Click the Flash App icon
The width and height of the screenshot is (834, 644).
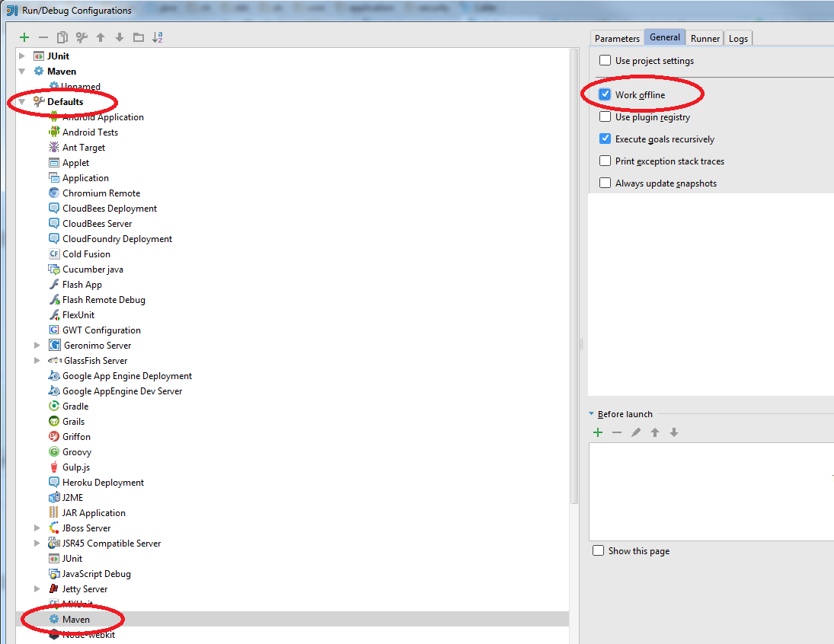(54, 284)
